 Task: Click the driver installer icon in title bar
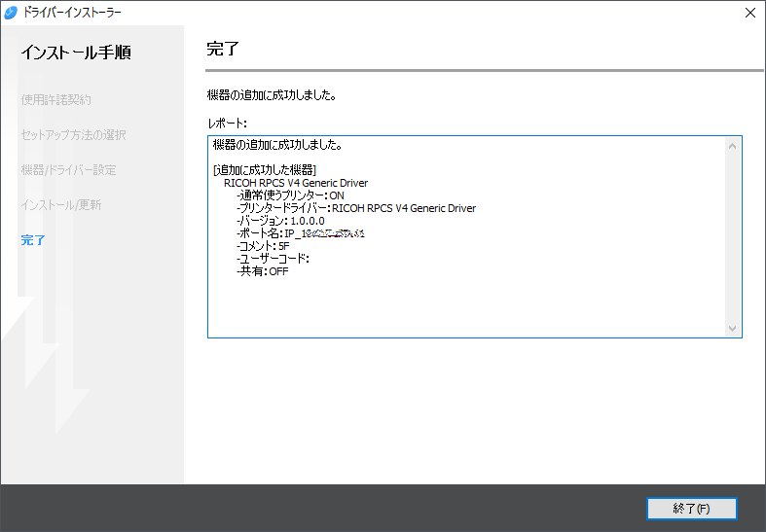tap(11, 13)
